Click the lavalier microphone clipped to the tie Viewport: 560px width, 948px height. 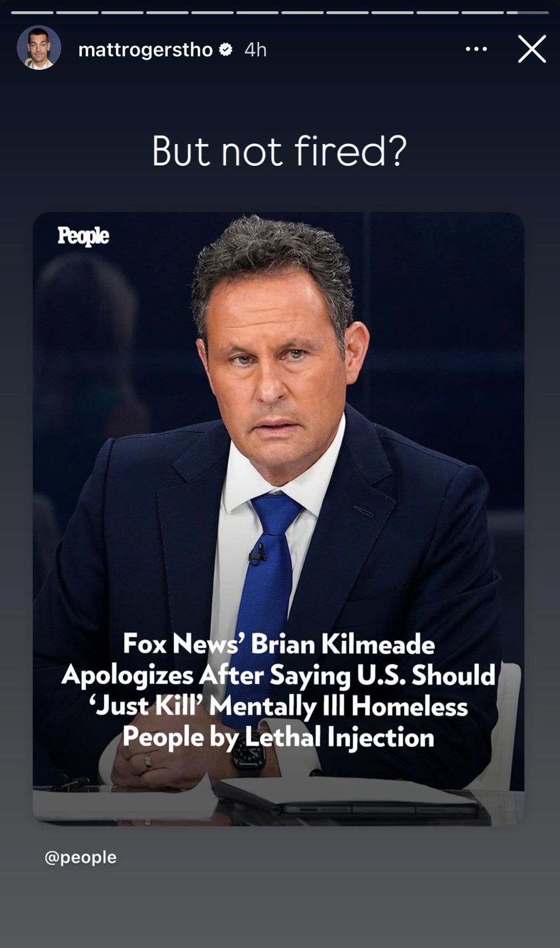pyautogui.click(x=258, y=553)
